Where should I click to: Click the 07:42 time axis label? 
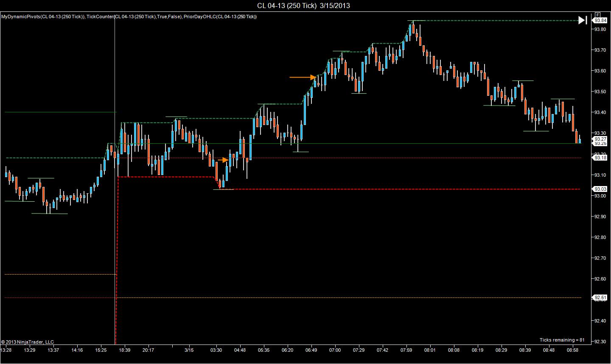[383, 350]
